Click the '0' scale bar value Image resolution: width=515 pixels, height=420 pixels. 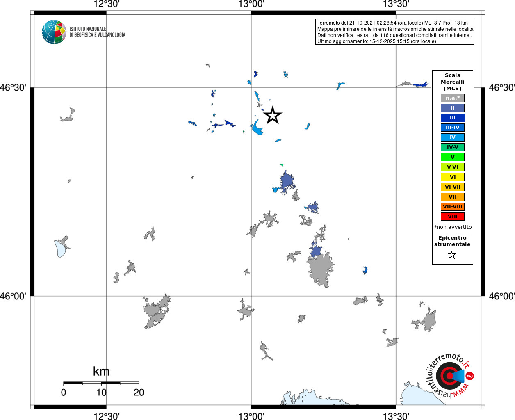64,393
